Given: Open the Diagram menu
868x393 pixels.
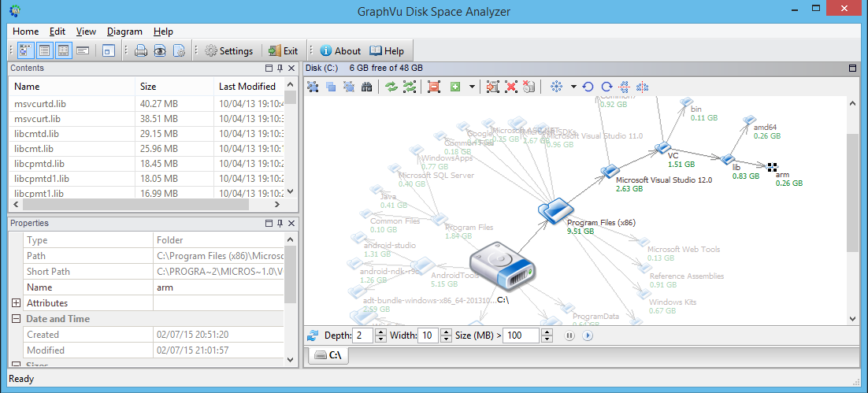Looking at the screenshot, I should click(x=124, y=32).
